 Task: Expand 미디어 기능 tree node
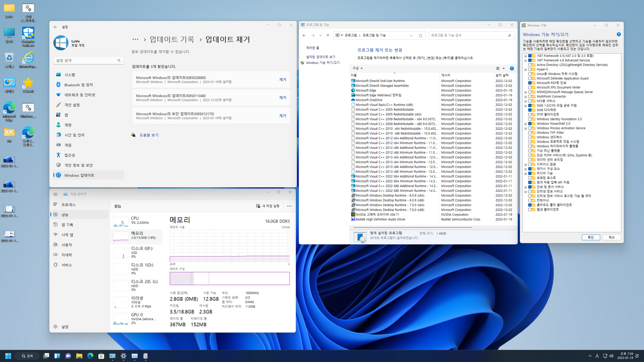click(526, 174)
